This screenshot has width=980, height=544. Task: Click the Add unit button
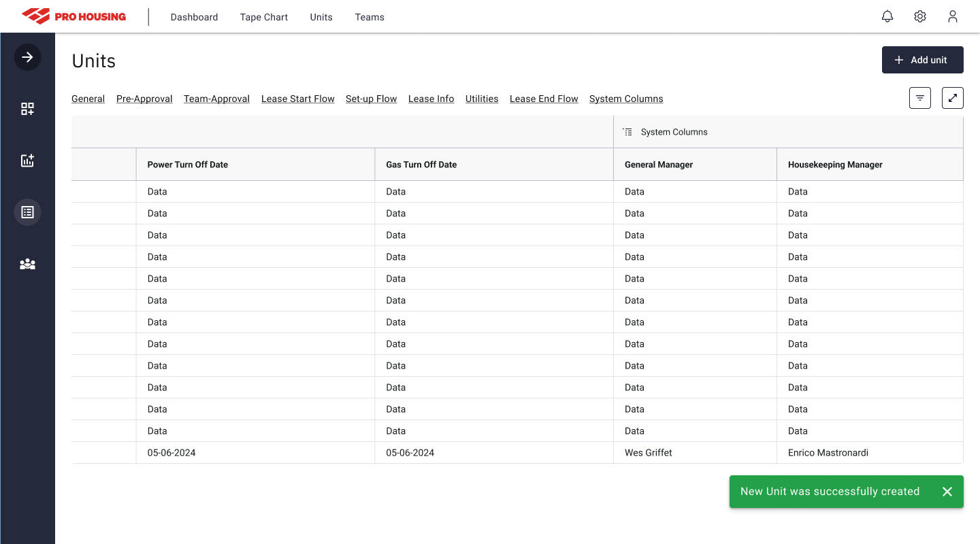[922, 60]
